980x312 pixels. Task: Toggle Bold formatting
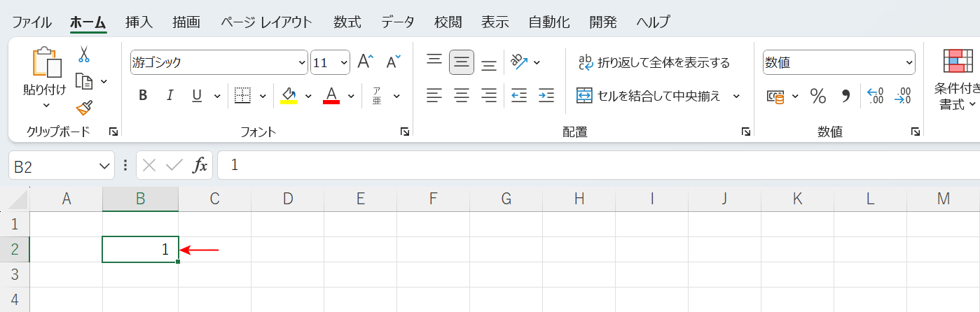pyautogui.click(x=143, y=96)
